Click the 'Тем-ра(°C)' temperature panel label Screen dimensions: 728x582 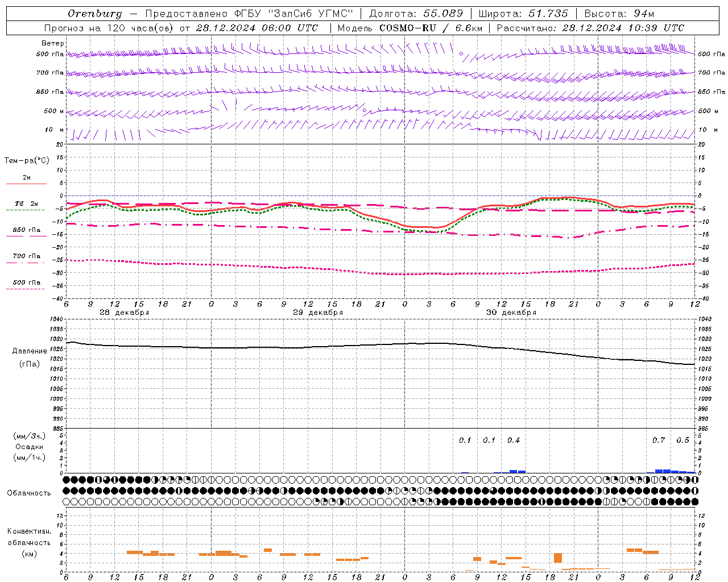[x=27, y=161]
